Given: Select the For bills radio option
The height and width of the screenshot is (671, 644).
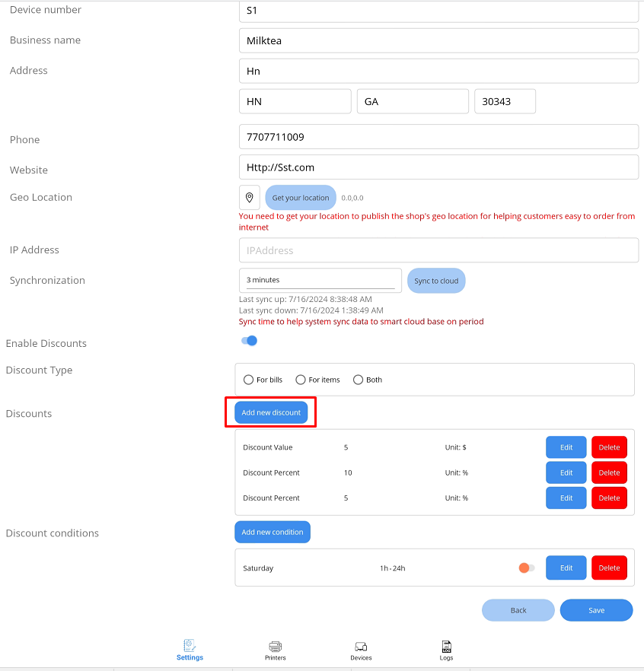Looking at the screenshot, I should [248, 380].
